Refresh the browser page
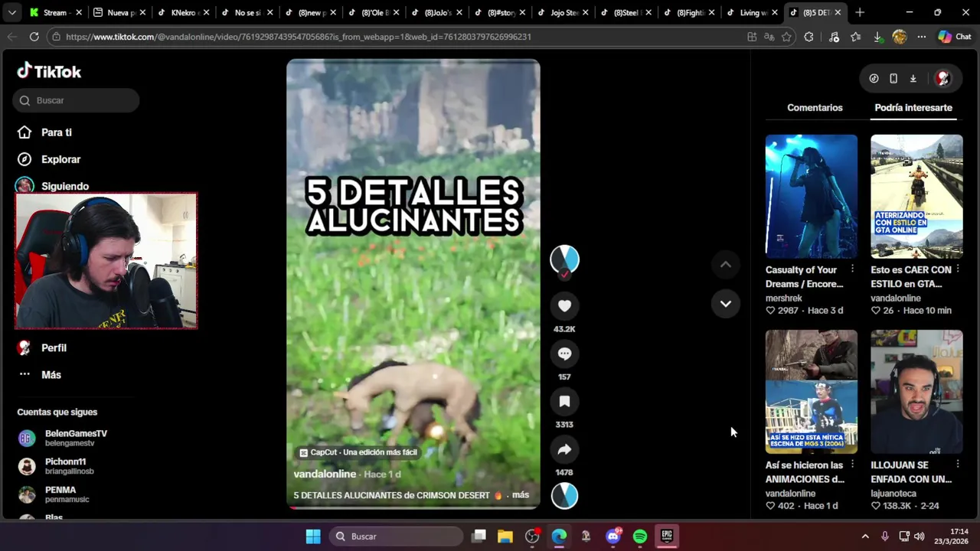The width and height of the screenshot is (980, 551). pos(34,37)
